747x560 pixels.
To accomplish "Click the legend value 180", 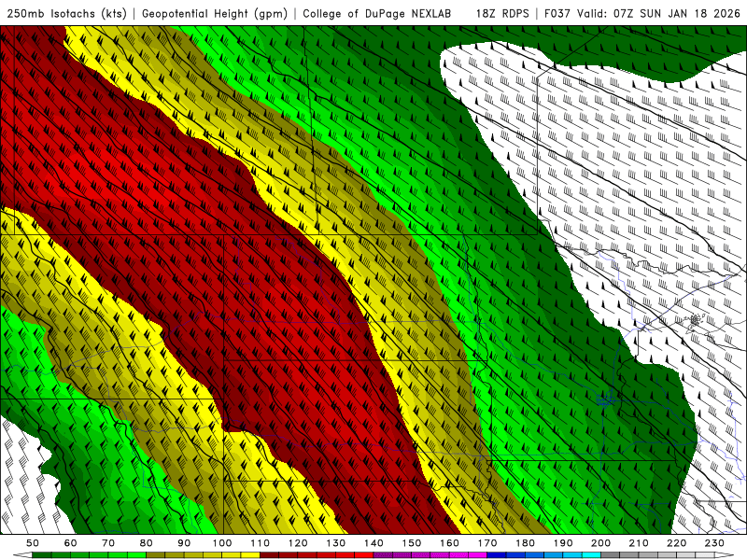I will click(525, 543).
